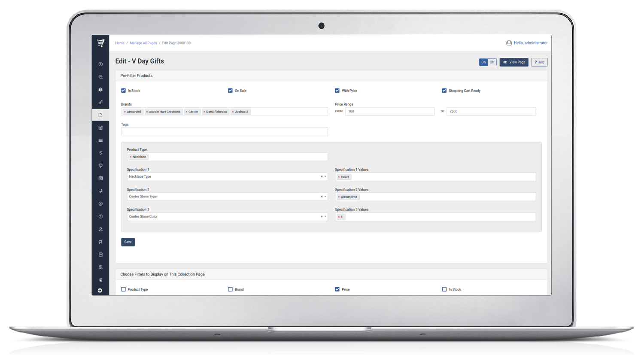This screenshot has width=644, height=355.
Task: Save the pre-filter settings
Action: [128, 242]
